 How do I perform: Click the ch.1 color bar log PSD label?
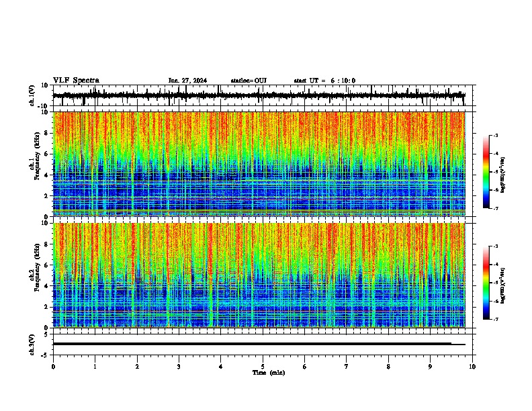[502, 175]
